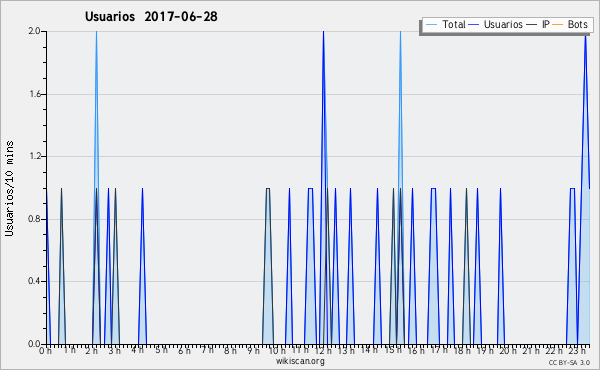Select the IP legend entry
This screenshot has height=370, width=600.
pyautogui.click(x=538, y=25)
